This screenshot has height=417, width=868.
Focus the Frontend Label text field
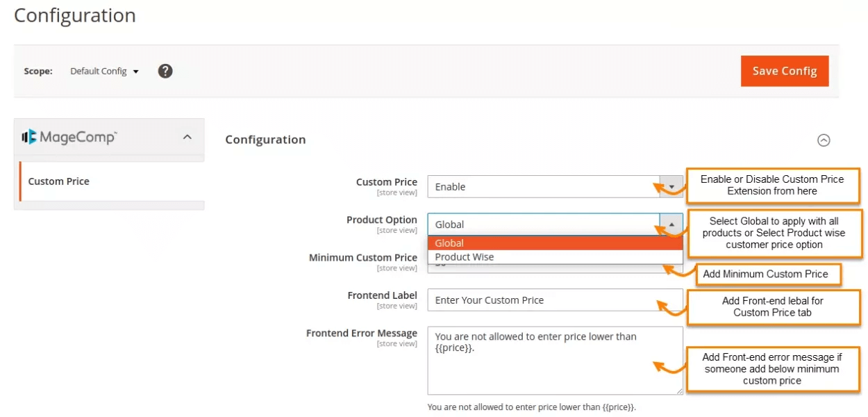click(x=542, y=300)
